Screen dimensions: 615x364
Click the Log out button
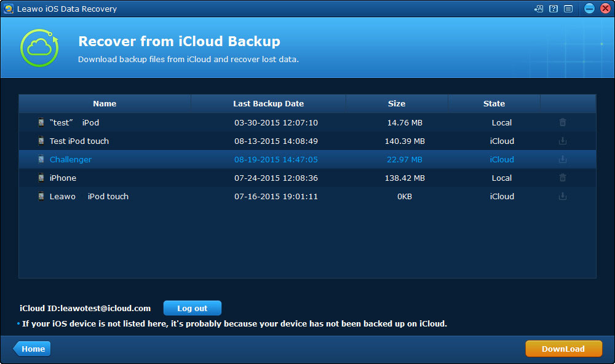[x=192, y=308]
